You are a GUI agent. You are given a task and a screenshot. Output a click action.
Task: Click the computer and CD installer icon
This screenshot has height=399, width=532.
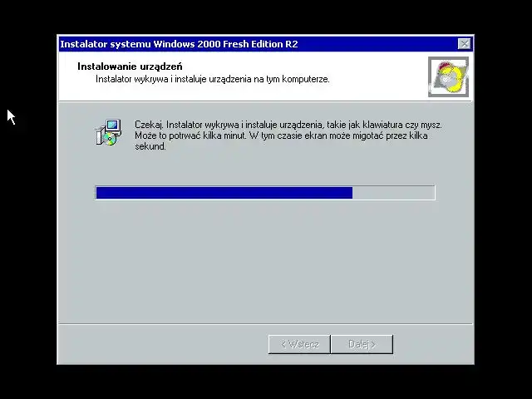click(x=109, y=133)
